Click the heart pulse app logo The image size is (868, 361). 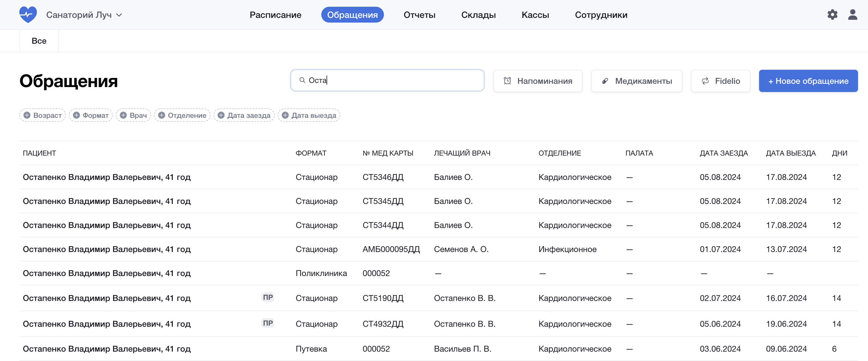28,14
